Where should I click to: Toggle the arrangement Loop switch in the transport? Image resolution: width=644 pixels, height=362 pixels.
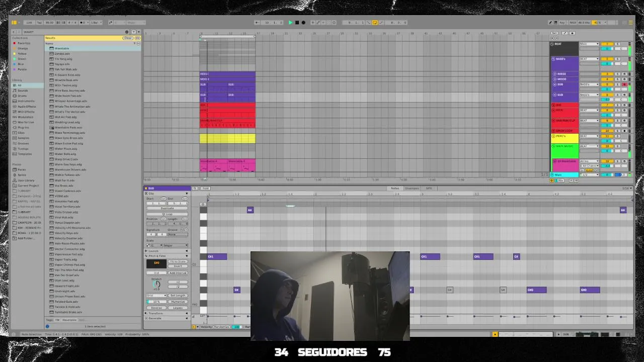[x=374, y=23]
